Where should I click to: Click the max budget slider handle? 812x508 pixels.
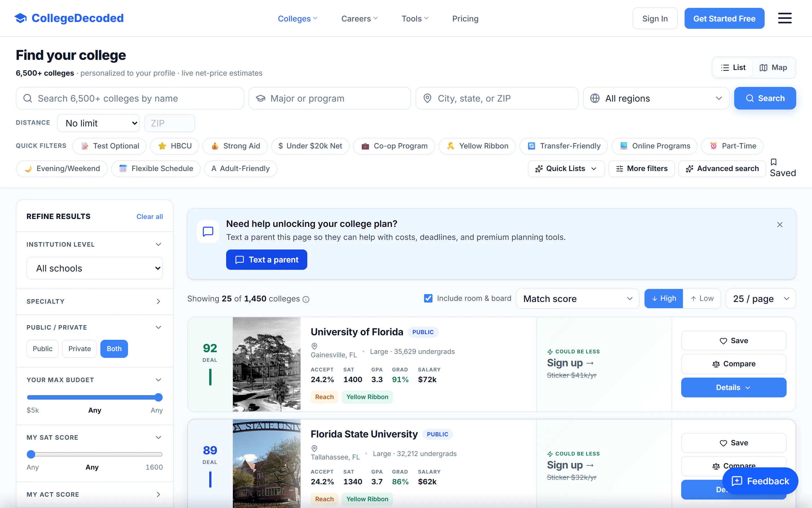click(x=159, y=397)
